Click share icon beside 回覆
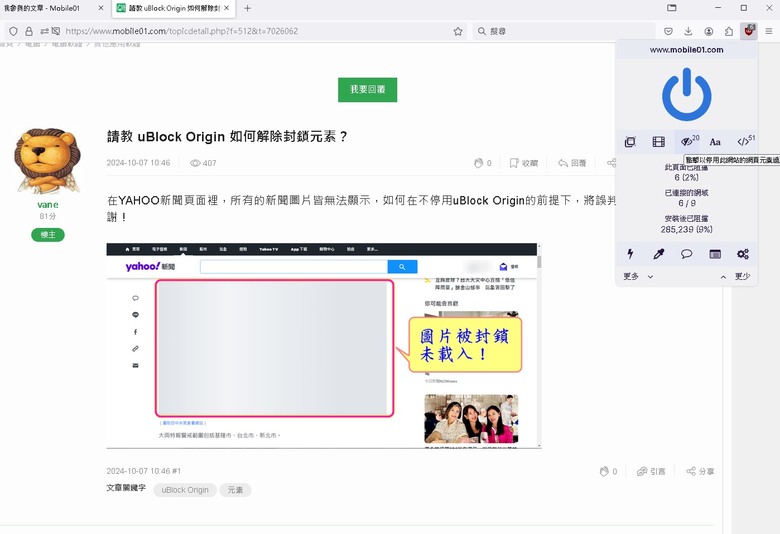 [611, 163]
